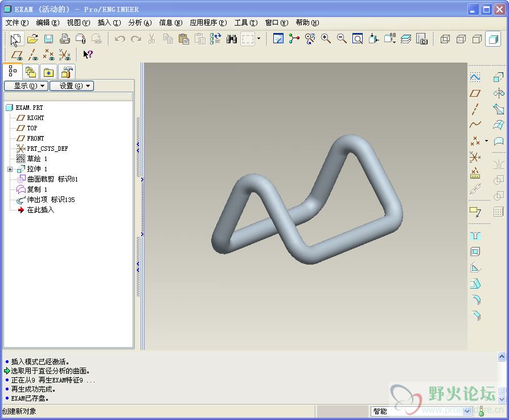Open the 智能 selection filter combo box
This screenshot has height=420, width=509.
pyautogui.click(x=421, y=411)
